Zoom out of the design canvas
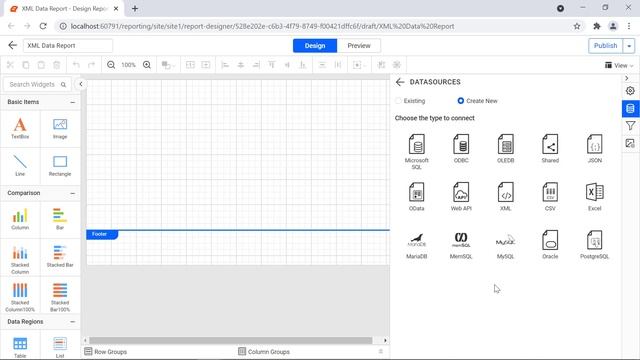 point(111,65)
